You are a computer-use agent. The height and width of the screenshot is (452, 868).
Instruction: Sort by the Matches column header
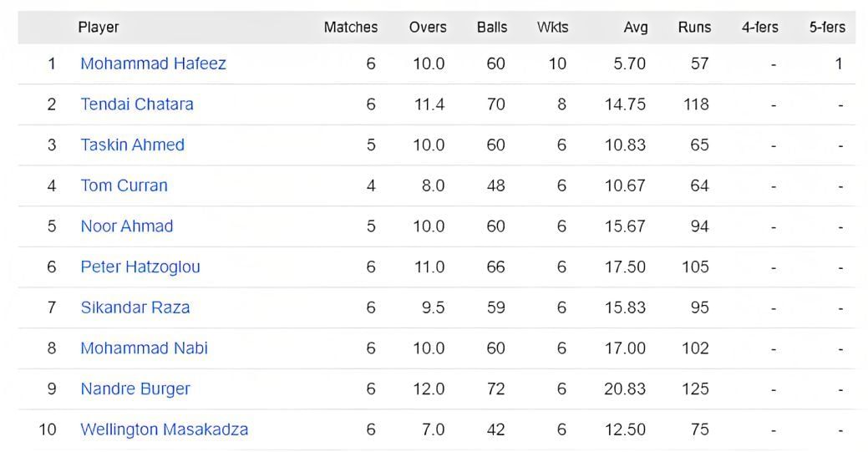point(350,28)
